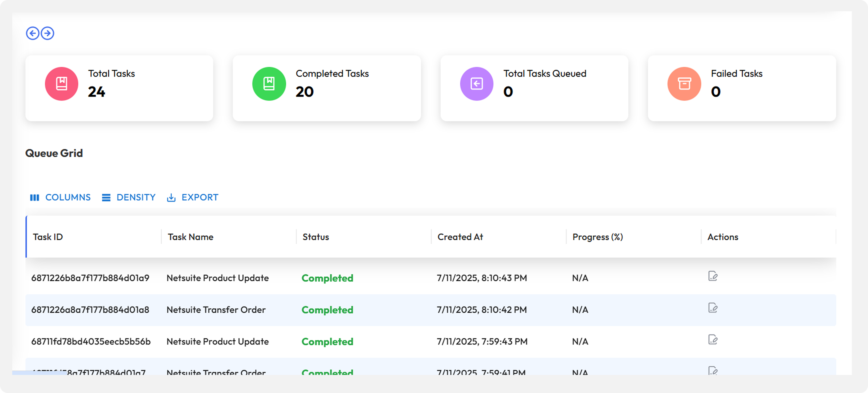Sort by Task ID column header
Viewport: 868px width, 393px height.
[48, 237]
